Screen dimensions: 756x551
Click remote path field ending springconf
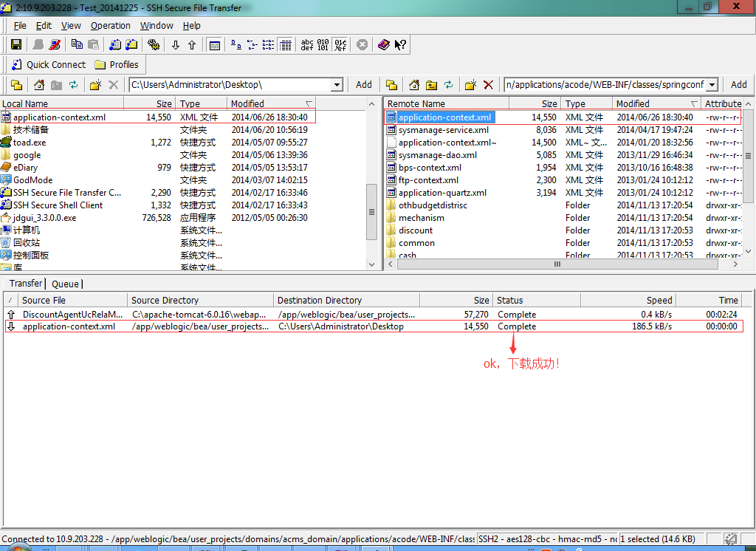605,85
